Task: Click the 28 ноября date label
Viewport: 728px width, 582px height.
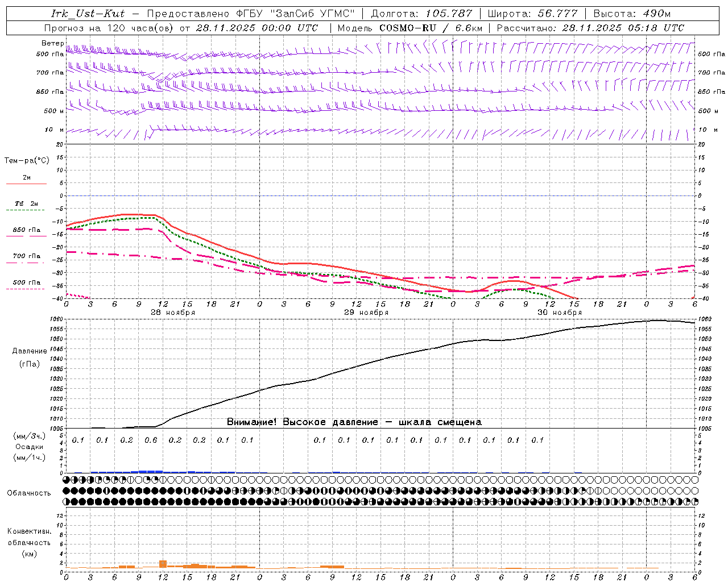Action: click(173, 313)
